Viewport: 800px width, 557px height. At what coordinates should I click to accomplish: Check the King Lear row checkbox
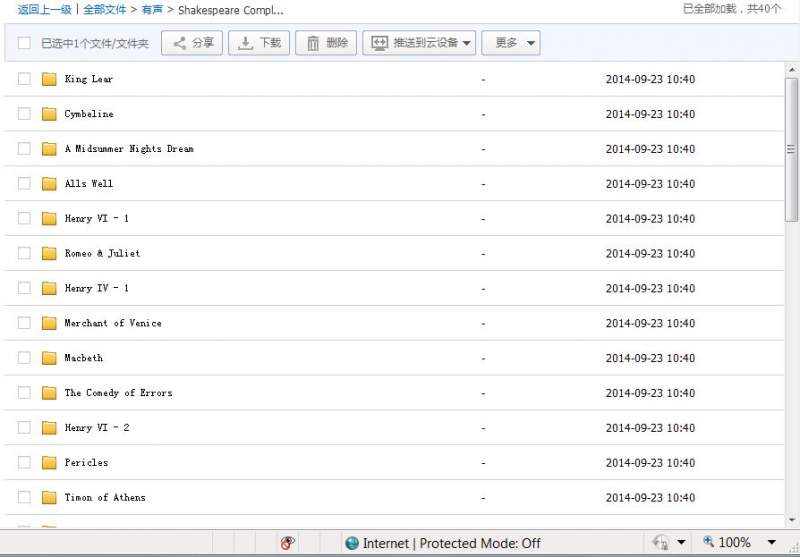click(x=24, y=79)
